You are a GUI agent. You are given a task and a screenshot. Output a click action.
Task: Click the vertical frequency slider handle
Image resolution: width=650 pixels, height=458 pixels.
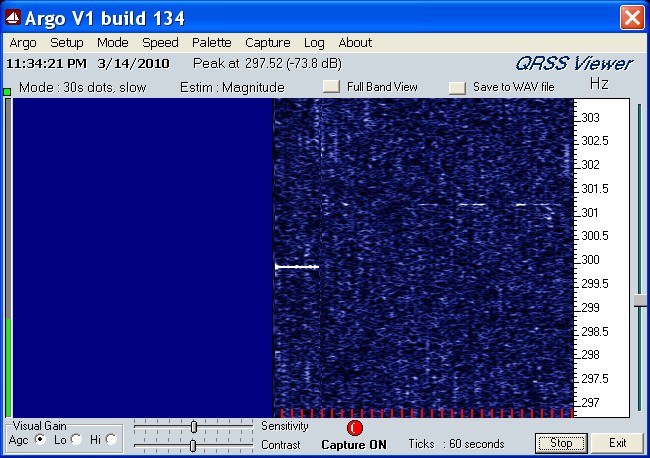pyautogui.click(x=640, y=300)
